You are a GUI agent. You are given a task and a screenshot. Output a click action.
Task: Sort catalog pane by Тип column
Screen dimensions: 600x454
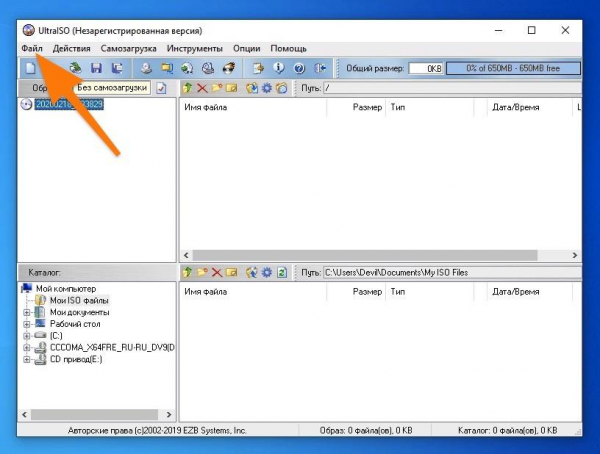pyautogui.click(x=429, y=292)
